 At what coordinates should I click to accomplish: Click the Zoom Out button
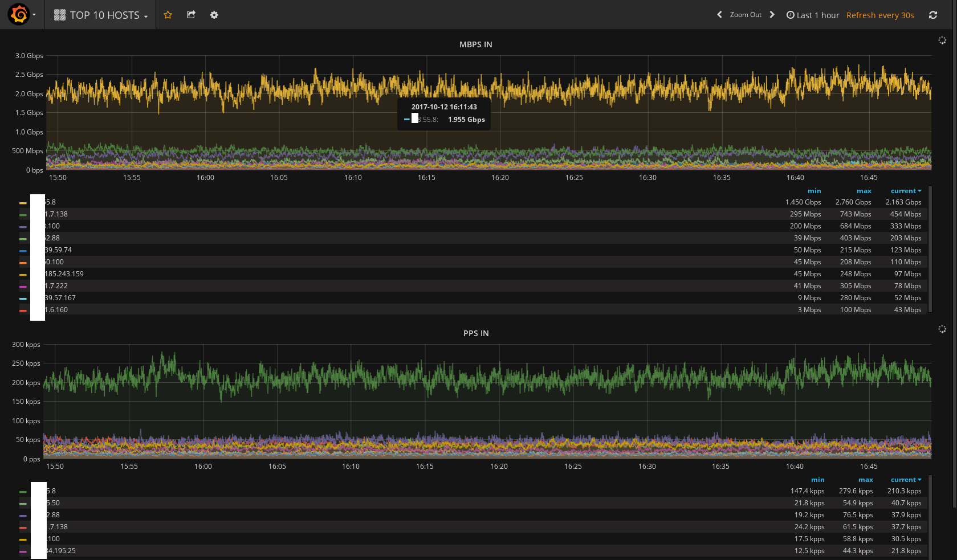point(745,15)
